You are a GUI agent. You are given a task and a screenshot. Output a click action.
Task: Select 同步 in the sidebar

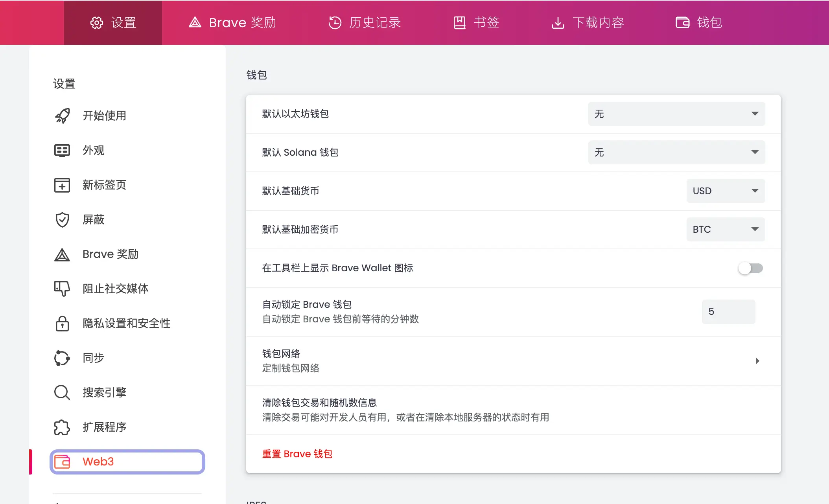[x=127, y=358]
